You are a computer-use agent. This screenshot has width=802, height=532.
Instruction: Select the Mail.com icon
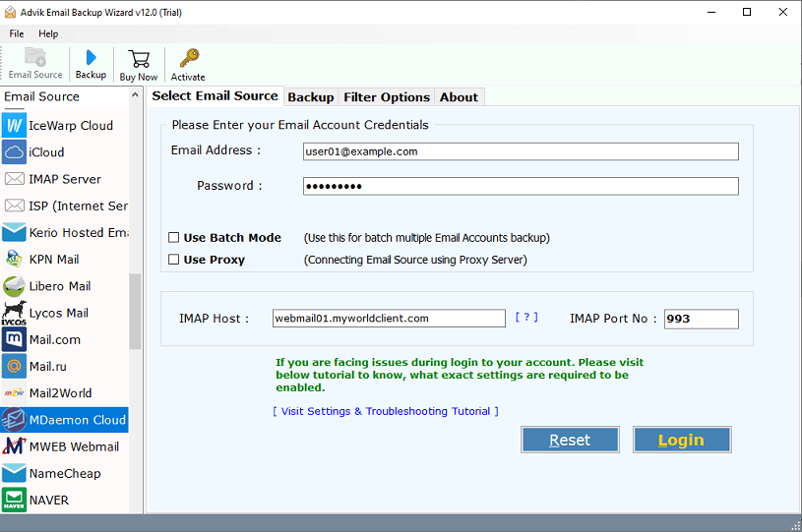(14, 340)
